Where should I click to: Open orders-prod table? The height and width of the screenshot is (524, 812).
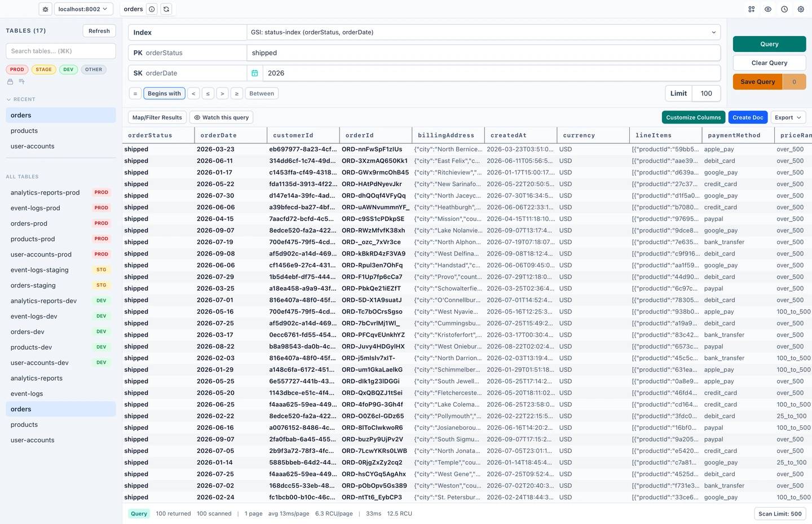[60, 223]
